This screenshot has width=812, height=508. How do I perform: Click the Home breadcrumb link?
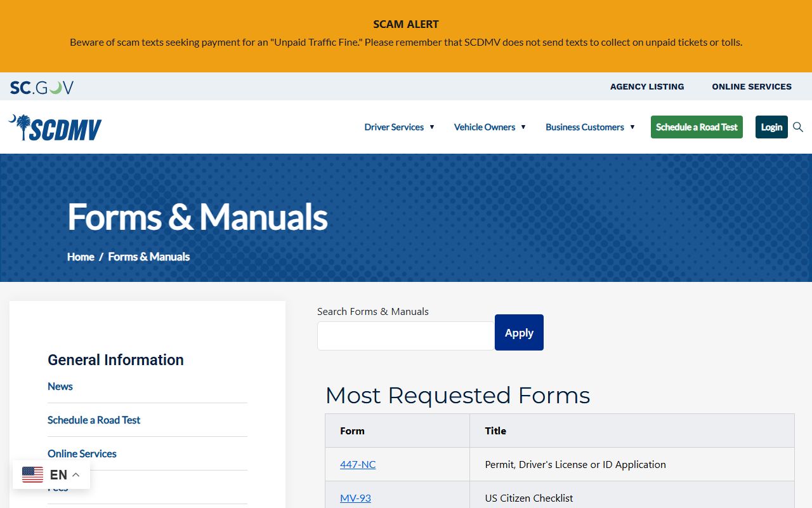pyautogui.click(x=81, y=257)
